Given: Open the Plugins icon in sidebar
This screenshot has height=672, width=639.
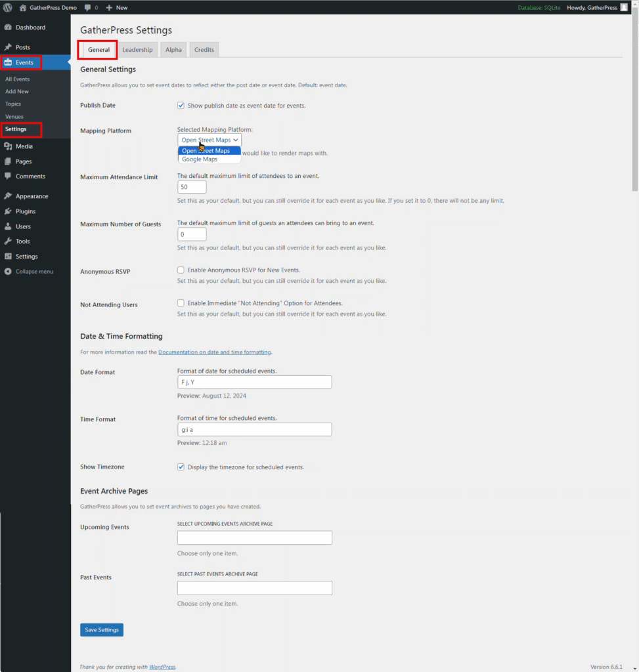Looking at the screenshot, I should 8,211.
